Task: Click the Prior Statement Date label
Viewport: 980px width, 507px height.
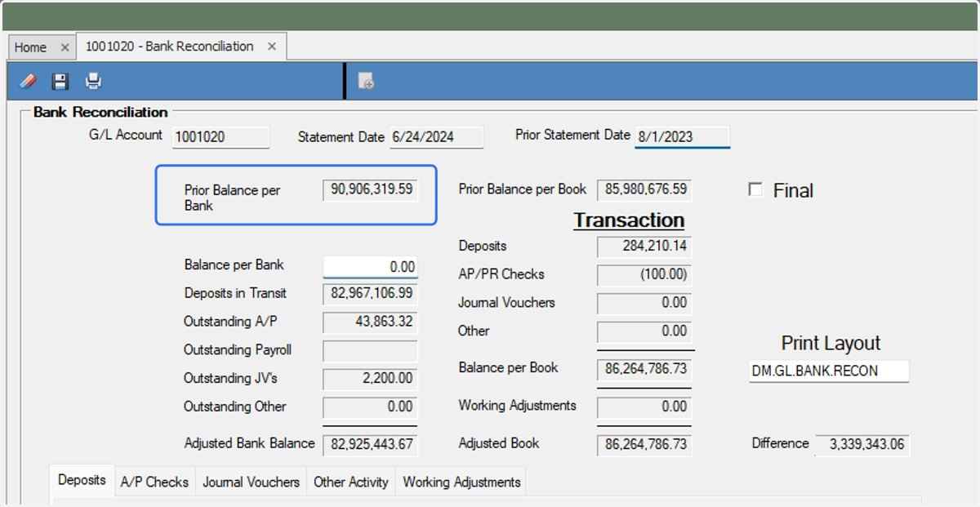Action: (572, 135)
